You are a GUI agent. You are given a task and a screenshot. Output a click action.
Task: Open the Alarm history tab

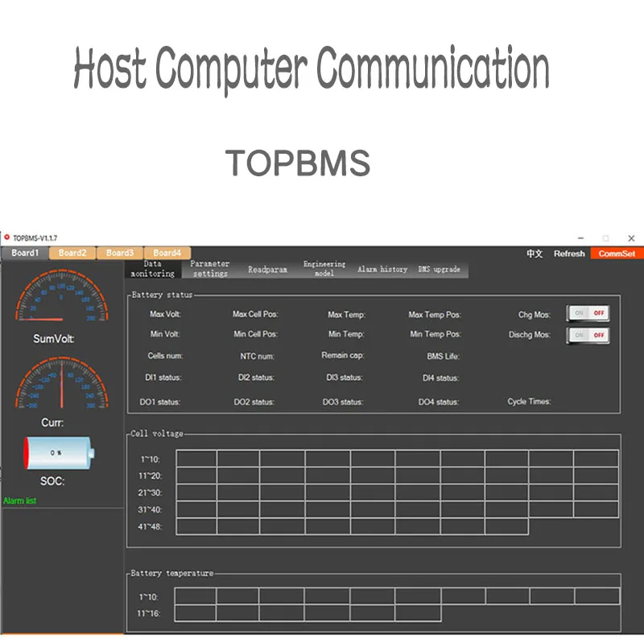(382, 270)
